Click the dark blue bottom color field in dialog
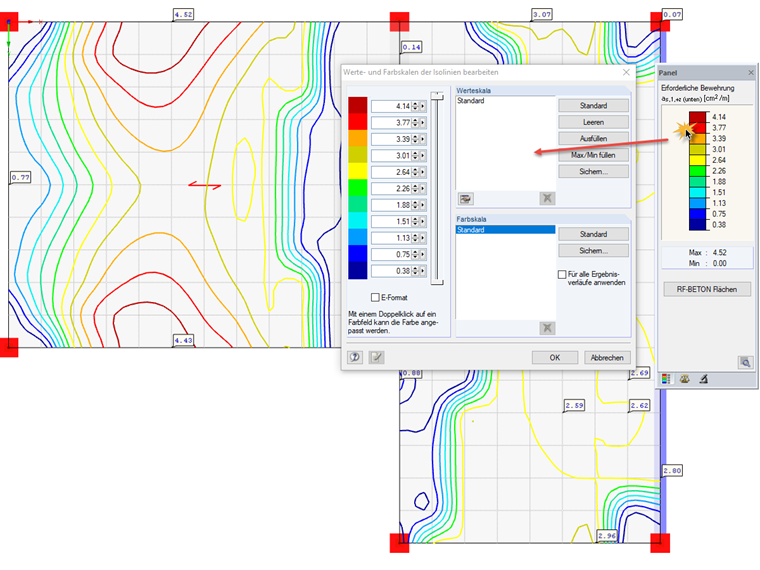The image size is (760, 570). click(x=358, y=270)
